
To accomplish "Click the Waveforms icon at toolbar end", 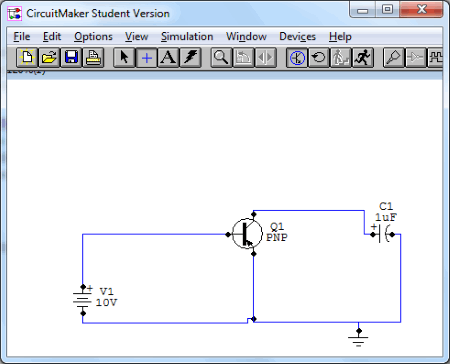I will coord(435,58).
